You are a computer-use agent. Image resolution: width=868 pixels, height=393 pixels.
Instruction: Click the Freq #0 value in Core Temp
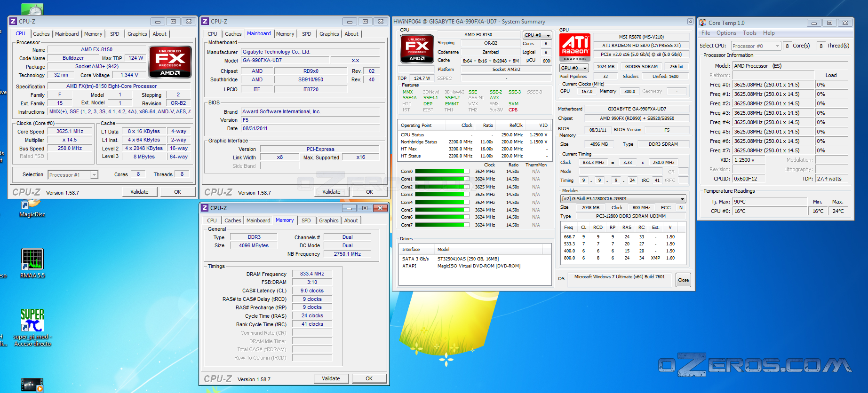coord(773,85)
